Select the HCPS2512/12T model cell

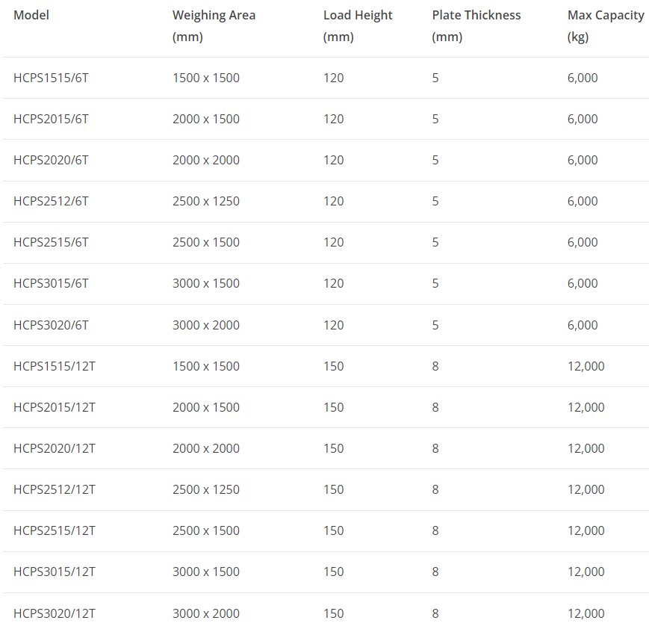[x=55, y=489]
